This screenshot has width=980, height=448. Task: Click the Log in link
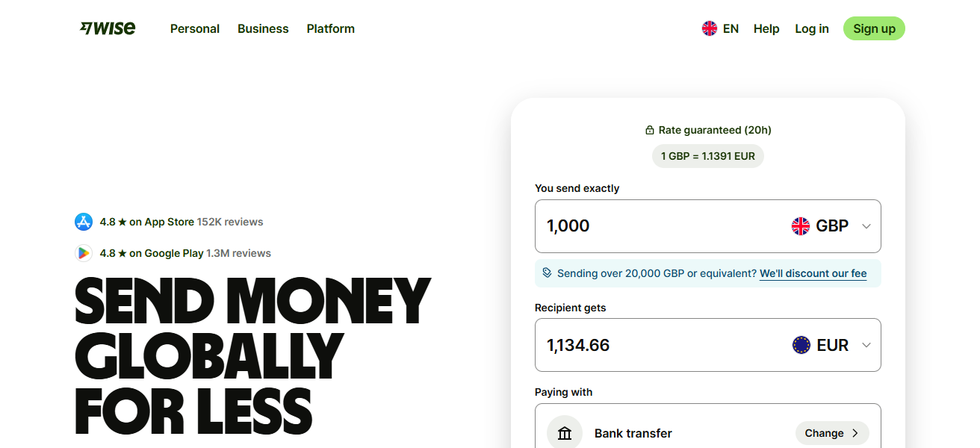coord(811,28)
